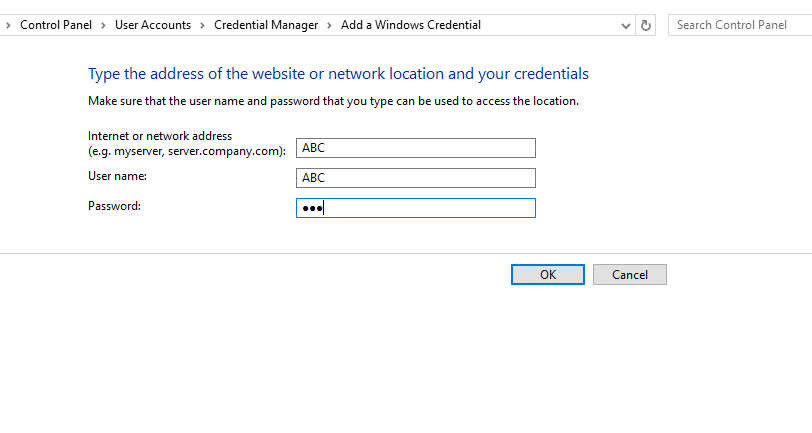Open the address bar history dropdown arrow
The image size is (812, 433).
(x=626, y=25)
